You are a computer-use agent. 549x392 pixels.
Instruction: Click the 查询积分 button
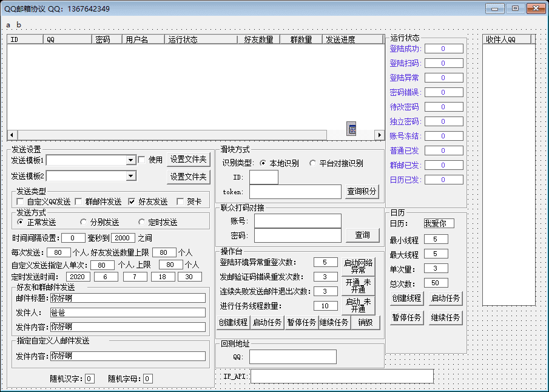coord(363,192)
